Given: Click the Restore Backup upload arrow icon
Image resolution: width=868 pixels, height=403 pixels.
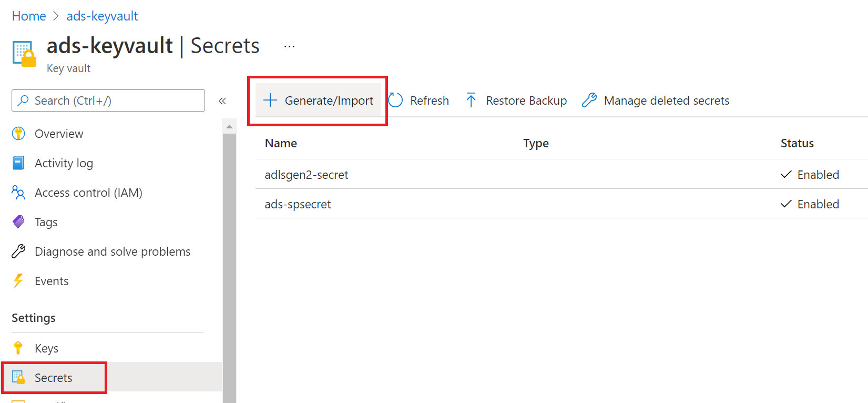Looking at the screenshot, I should point(471,100).
